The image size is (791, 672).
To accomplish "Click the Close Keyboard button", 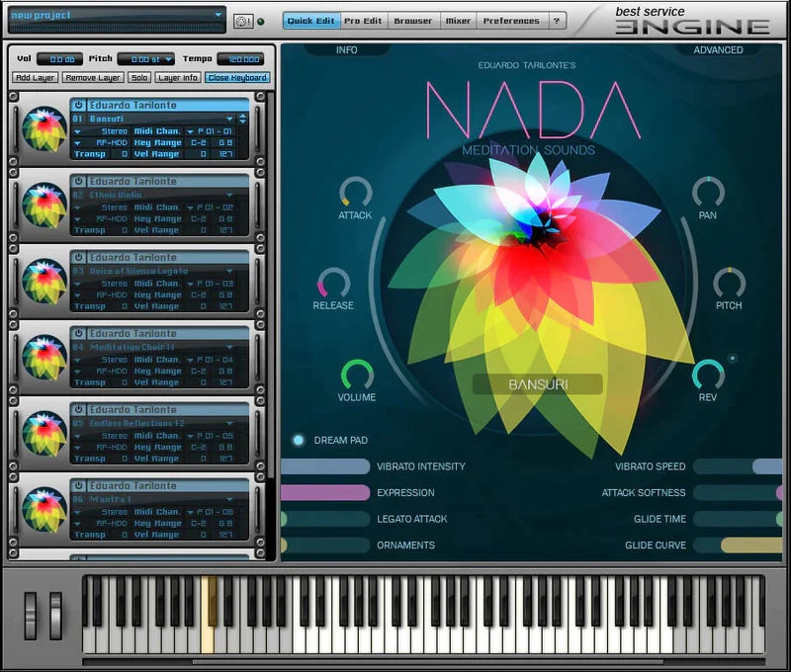I will coord(237,78).
